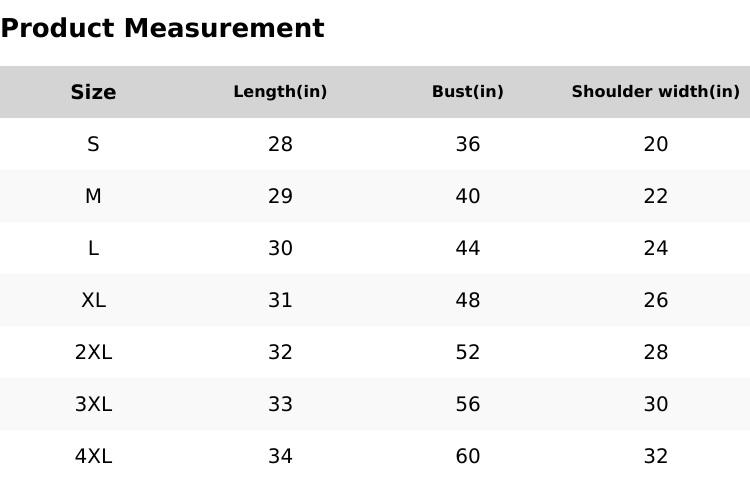750x482 pixels.
Task: Click the bust value 60
Action: point(468,456)
